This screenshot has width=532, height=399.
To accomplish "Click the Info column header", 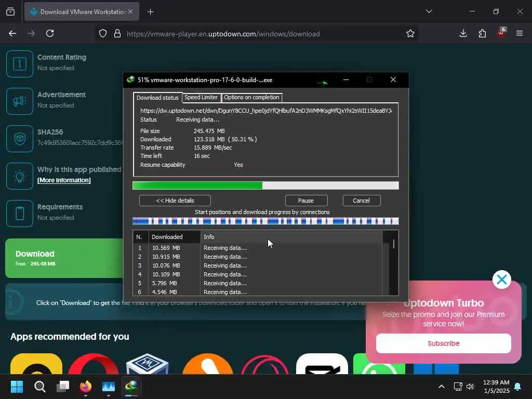I will [x=291, y=237].
